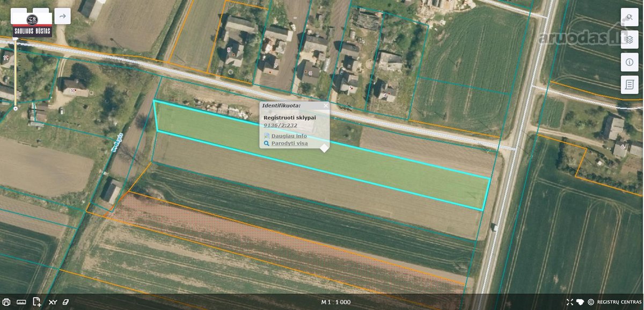Open the XY coordinates tool

[x=53, y=302]
